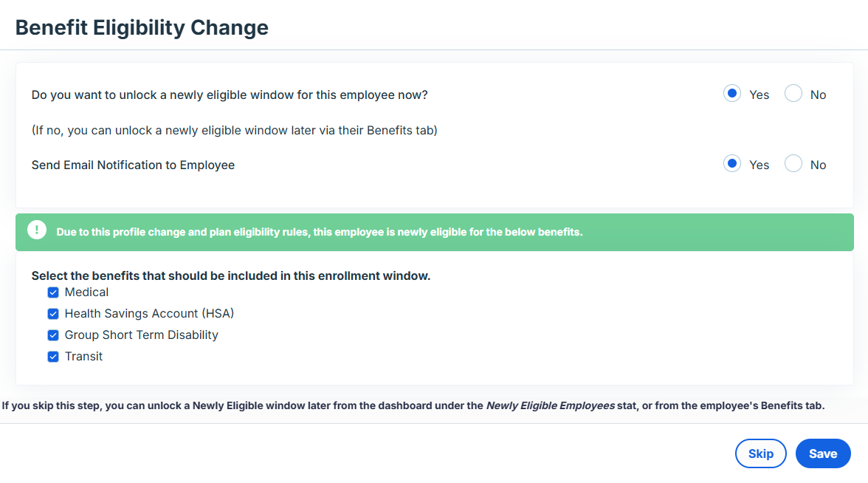The height and width of the screenshot is (483, 868).
Task: Choose Yes for Send Email Notification
Action: (732, 164)
